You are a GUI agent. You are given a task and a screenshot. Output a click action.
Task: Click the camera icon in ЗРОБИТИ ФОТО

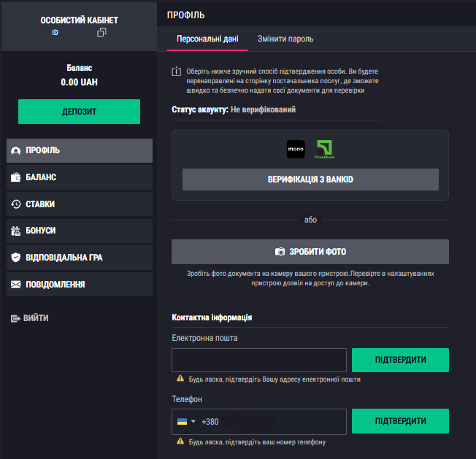coord(280,252)
